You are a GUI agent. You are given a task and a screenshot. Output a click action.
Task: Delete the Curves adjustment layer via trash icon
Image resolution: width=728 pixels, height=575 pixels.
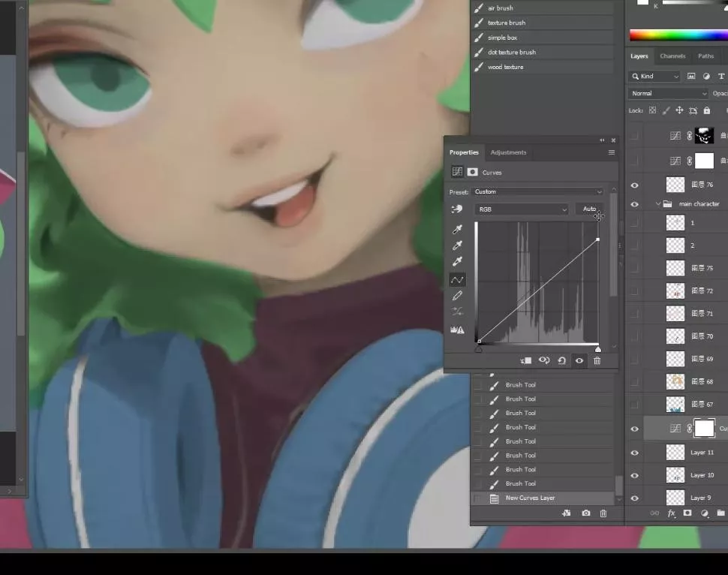(x=597, y=361)
